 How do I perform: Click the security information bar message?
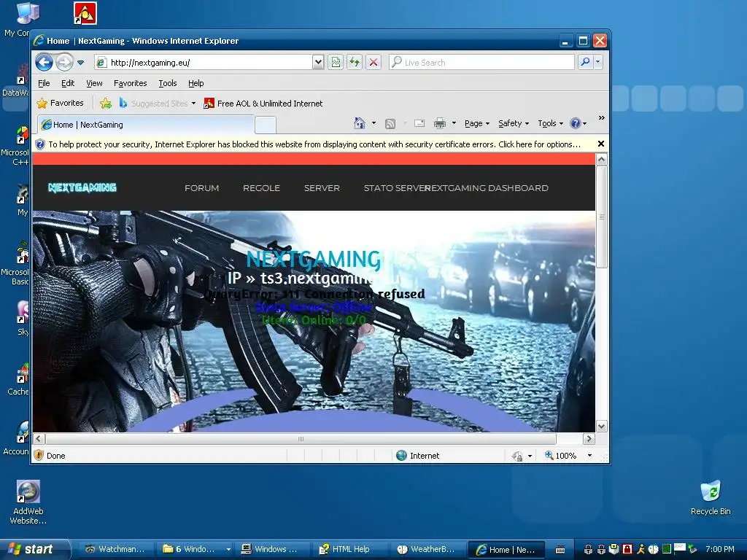pyautogui.click(x=314, y=144)
